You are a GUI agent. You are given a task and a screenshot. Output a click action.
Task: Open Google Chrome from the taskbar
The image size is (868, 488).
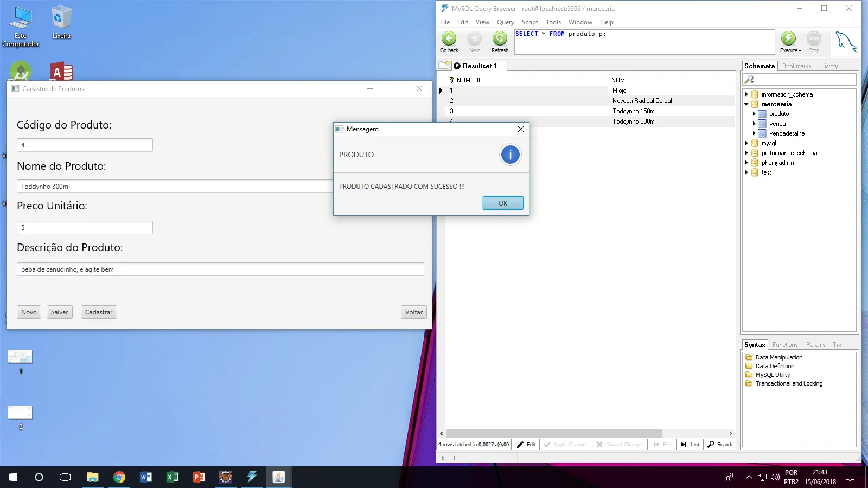pyautogui.click(x=119, y=477)
